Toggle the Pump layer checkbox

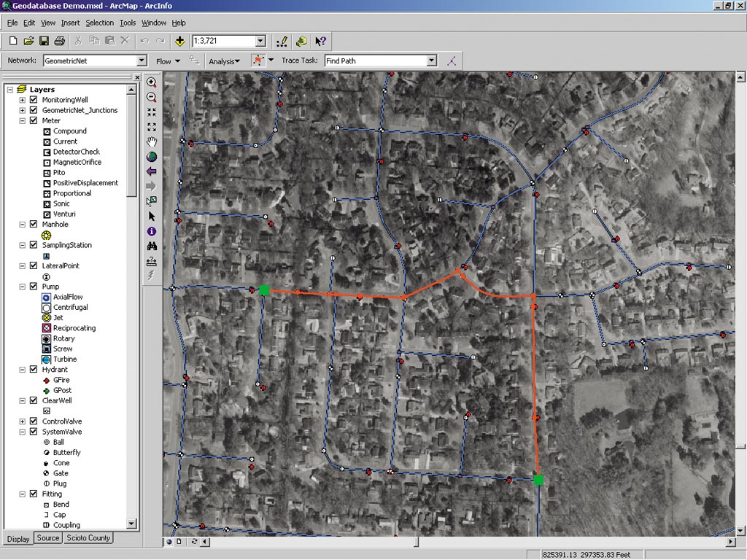point(34,286)
